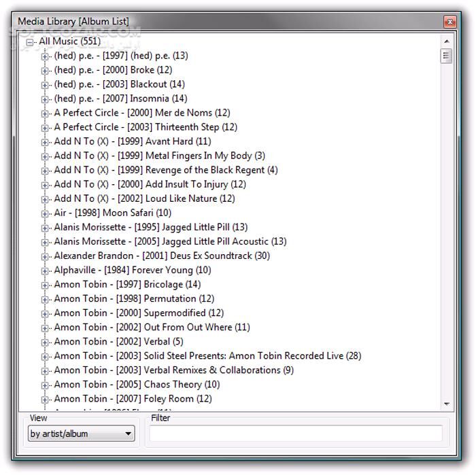
Task: Select Verbal Remixes & Collaborations album
Action: [x=174, y=370]
